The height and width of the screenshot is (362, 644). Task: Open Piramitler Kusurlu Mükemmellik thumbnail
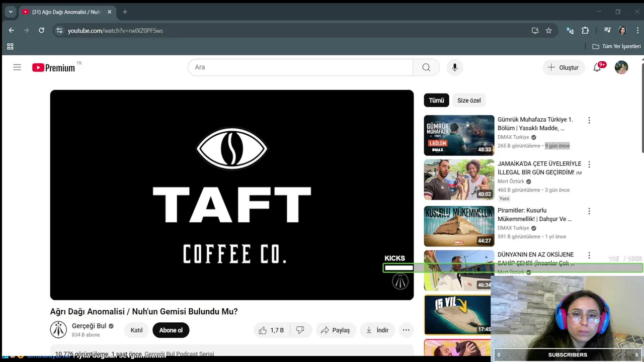459,226
